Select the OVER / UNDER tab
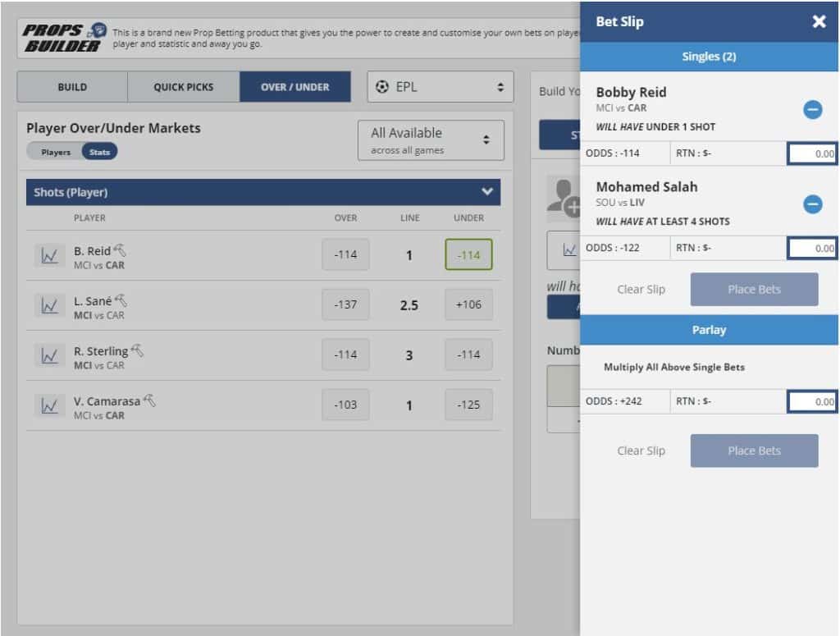This screenshot has width=840, height=636. pos(295,87)
